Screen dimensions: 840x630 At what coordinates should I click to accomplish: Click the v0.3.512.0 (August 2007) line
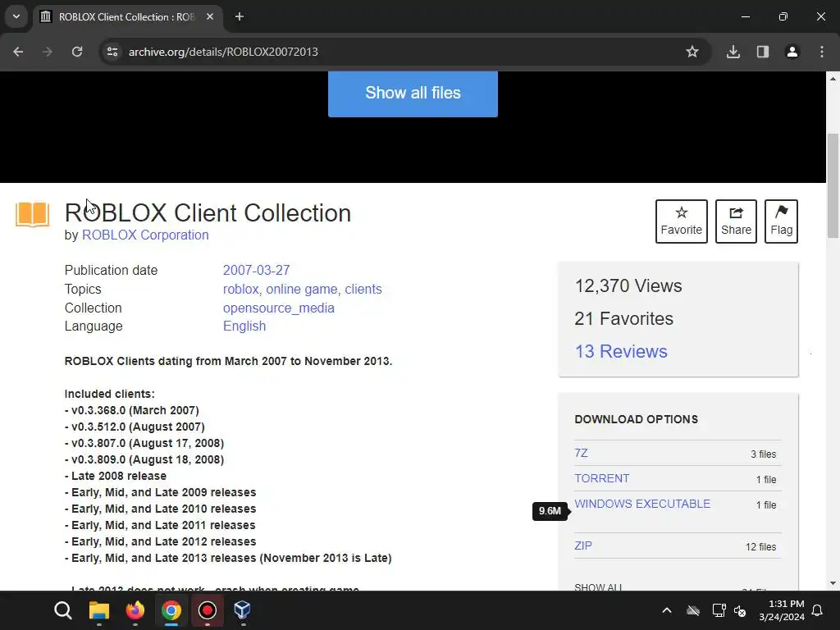coord(135,427)
